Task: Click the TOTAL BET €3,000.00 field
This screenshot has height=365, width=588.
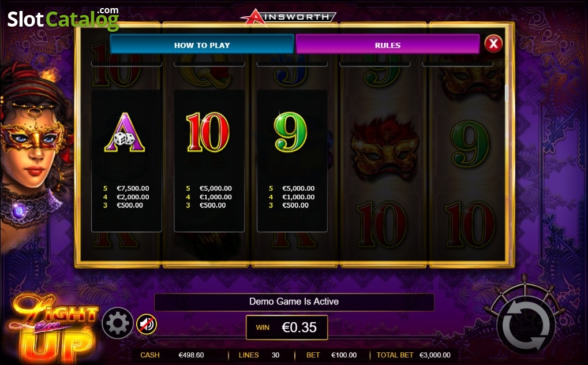Action: (x=414, y=355)
